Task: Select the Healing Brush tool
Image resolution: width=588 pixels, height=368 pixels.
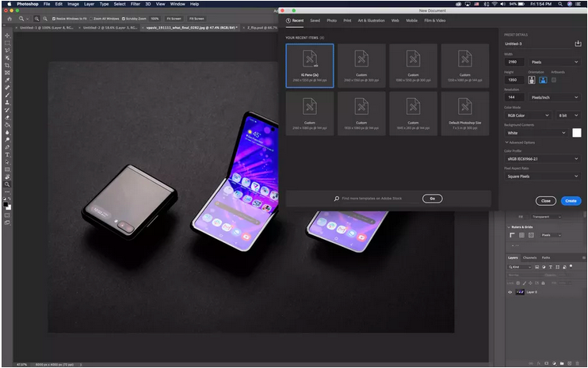Action: pos(7,88)
